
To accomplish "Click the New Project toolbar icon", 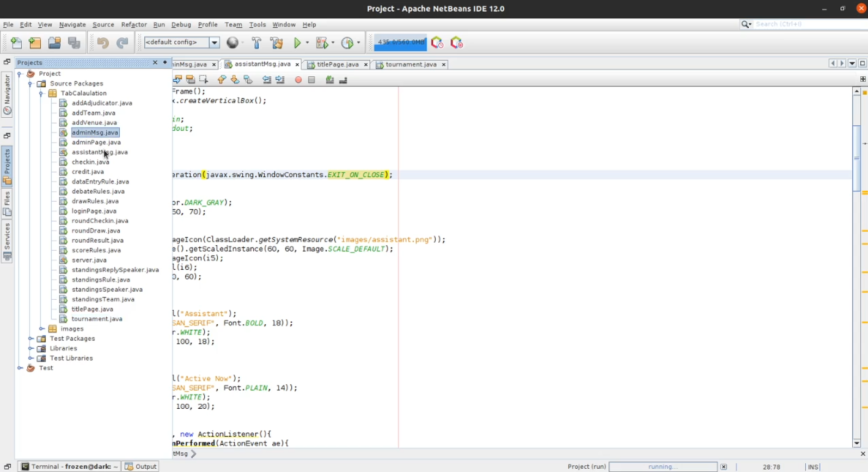I will pos(35,43).
